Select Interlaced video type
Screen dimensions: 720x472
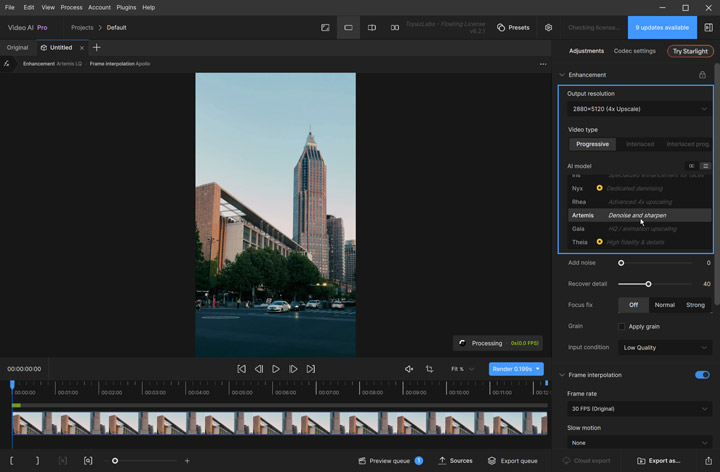640,144
